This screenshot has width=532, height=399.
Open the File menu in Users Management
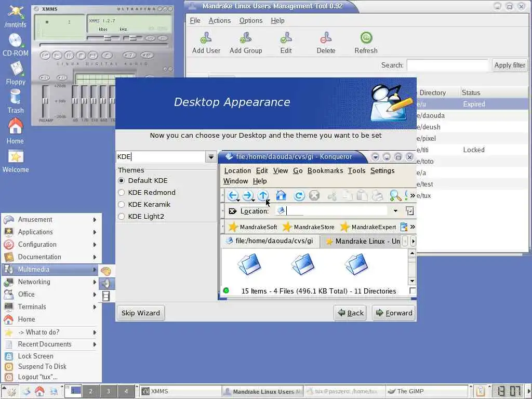pyautogui.click(x=195, y=21)
